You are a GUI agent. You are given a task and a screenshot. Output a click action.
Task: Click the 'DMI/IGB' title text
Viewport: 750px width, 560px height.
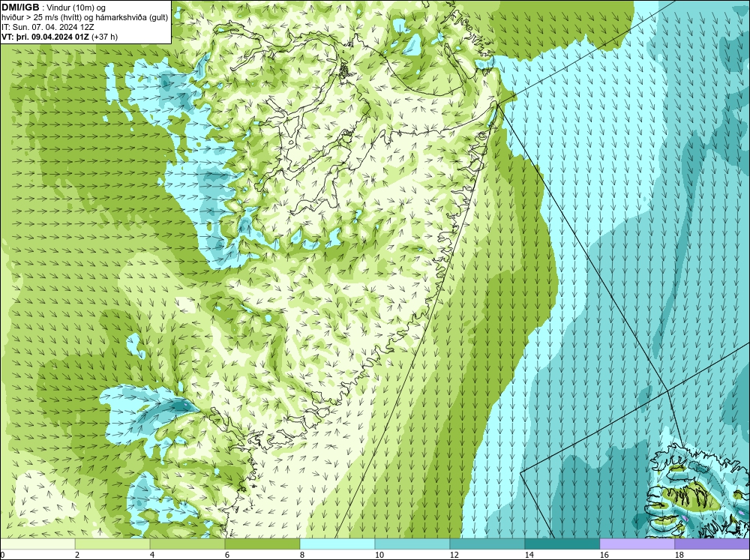tap(21, 7)
